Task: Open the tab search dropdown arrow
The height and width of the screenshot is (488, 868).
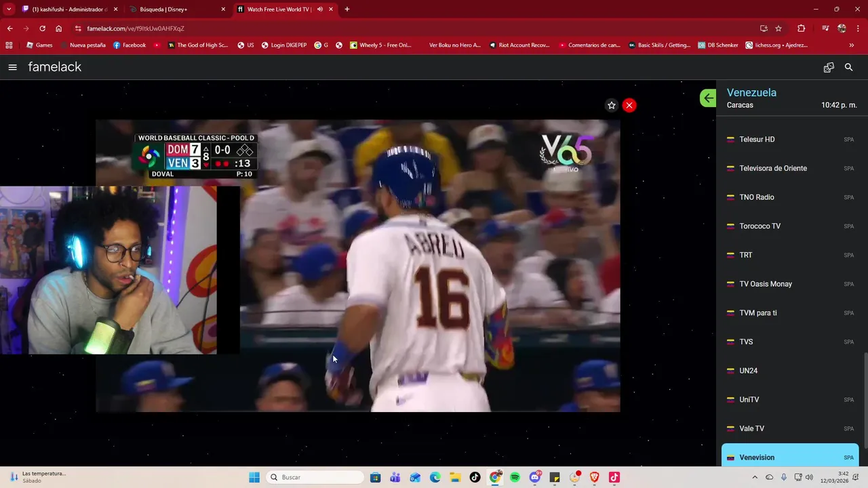Action: tap(9, 9)
